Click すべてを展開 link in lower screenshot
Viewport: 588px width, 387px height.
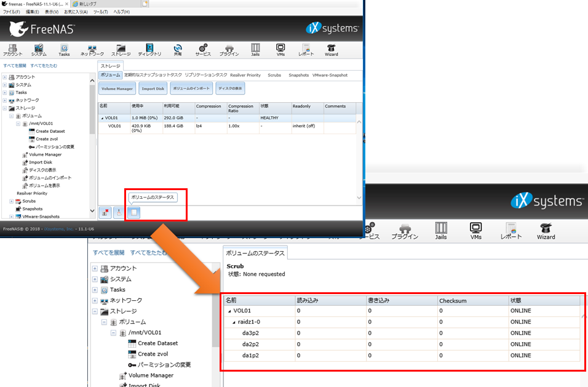pos(108,253)
